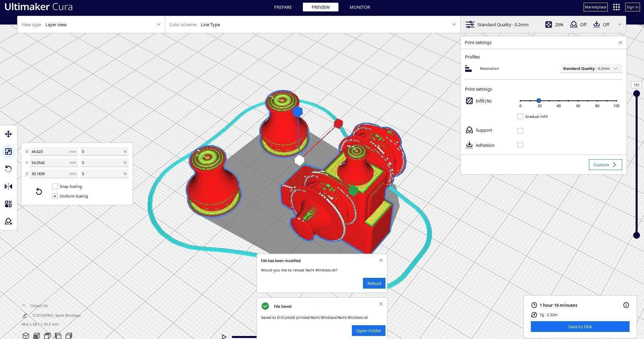Screen dimensions: 644x339
Task: Dismiss the File Saved notification
Action: [381, 304]
